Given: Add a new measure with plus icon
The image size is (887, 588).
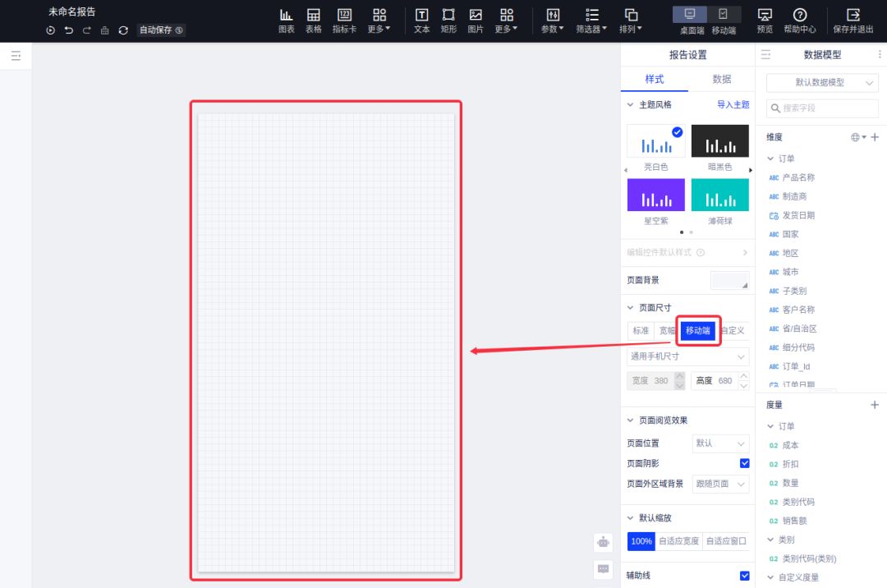Looking at the screenshot, I should point(875,405).
